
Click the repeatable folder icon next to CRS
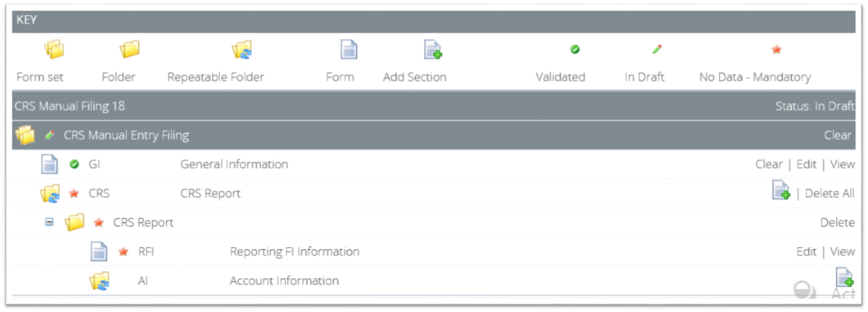click(x=49, y=193)
